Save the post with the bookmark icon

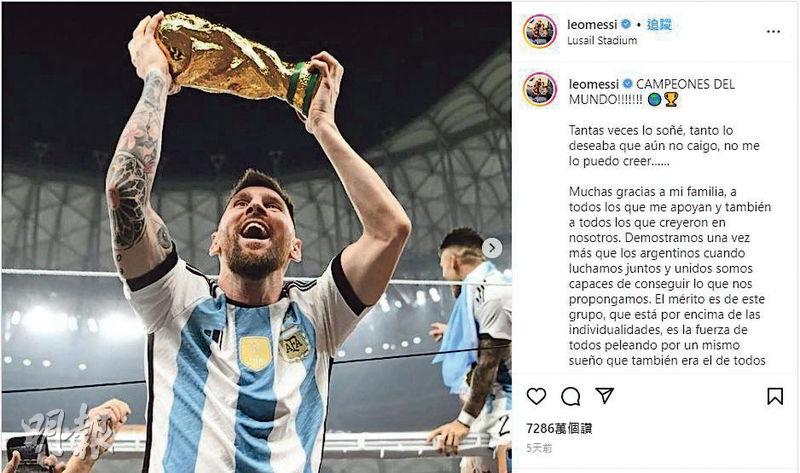click(775, 396)
